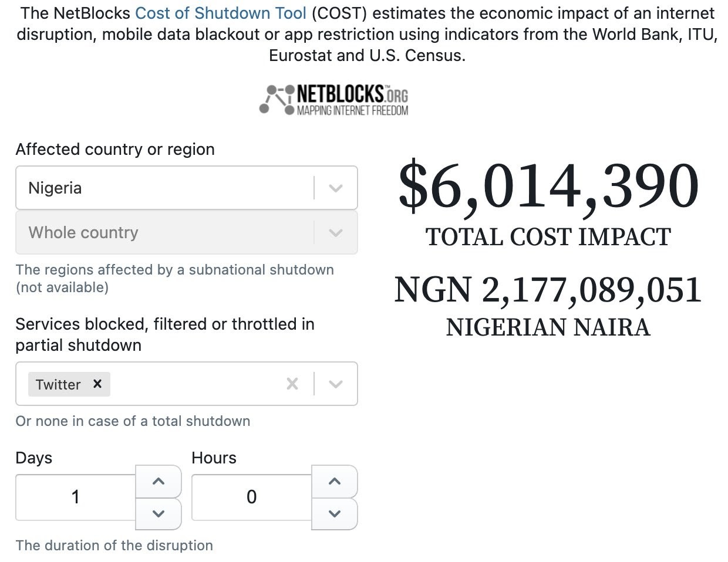Select the $6,014,390 total cost figure
728x562 pixels.
coord(548,186)
